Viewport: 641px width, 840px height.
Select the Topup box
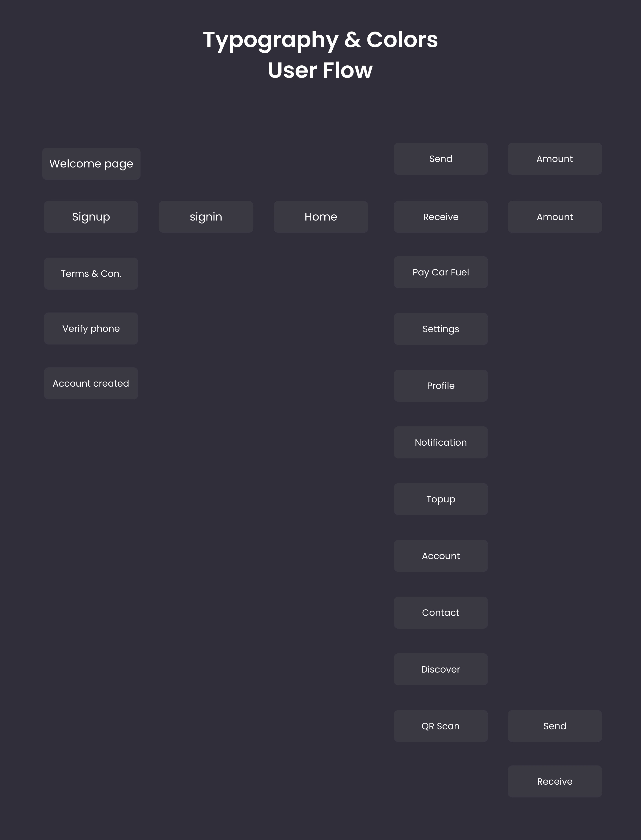click(441, 499)
